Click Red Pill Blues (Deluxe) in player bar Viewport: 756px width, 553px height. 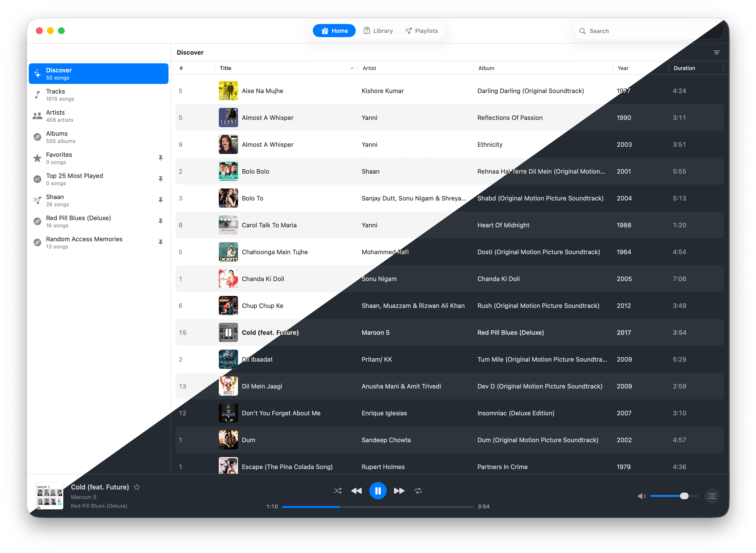coord(99,506)
